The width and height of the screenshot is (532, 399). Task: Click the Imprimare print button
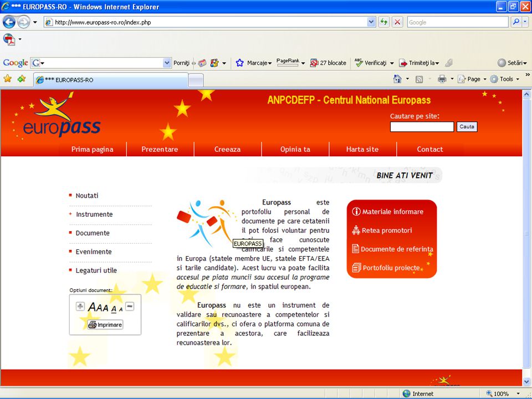(105, 325)
